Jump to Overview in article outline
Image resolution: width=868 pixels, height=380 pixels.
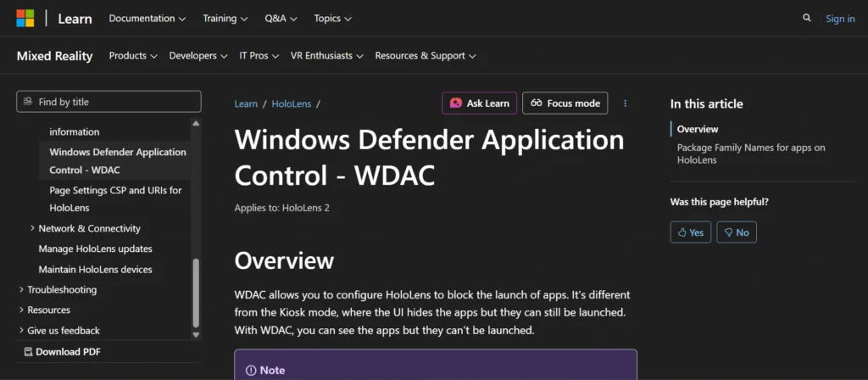coord(698,129)
